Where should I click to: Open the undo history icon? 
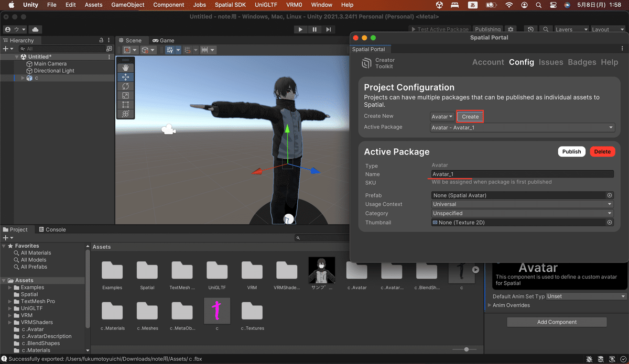coord(531,29)
